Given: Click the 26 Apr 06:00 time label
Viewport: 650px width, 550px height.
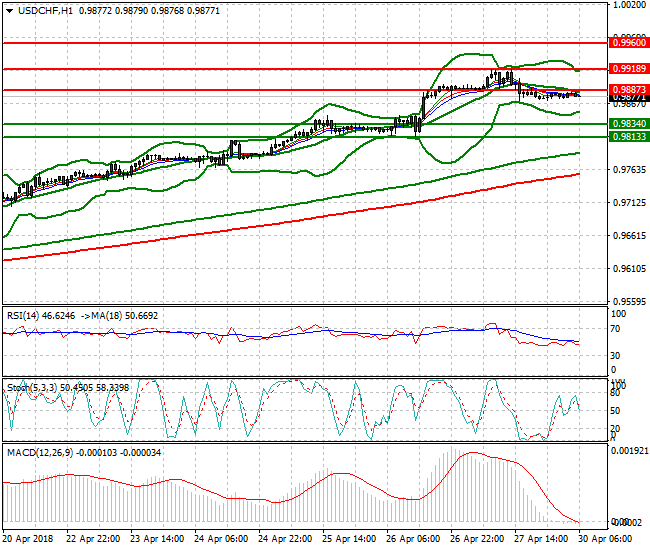Looking at the screenshot, I should [413, 539].
